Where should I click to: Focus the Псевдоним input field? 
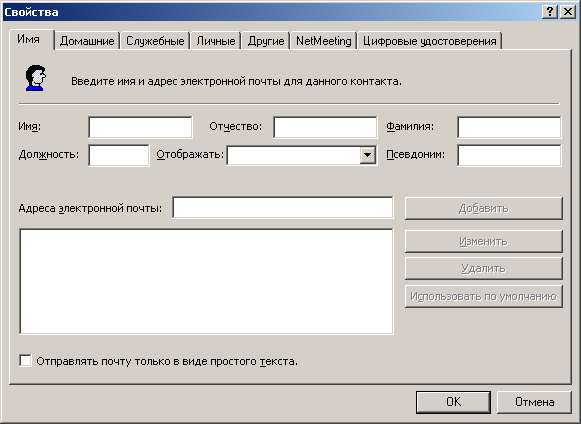click(x=509, y=155)
